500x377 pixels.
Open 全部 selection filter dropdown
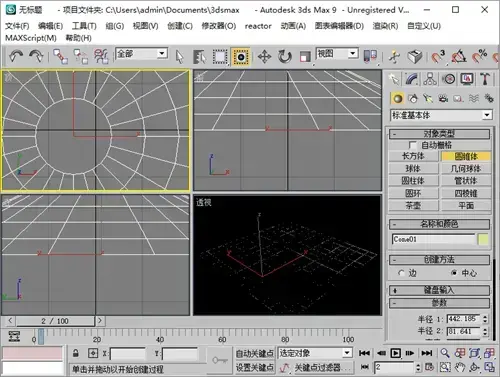click(x=141, y=53)
